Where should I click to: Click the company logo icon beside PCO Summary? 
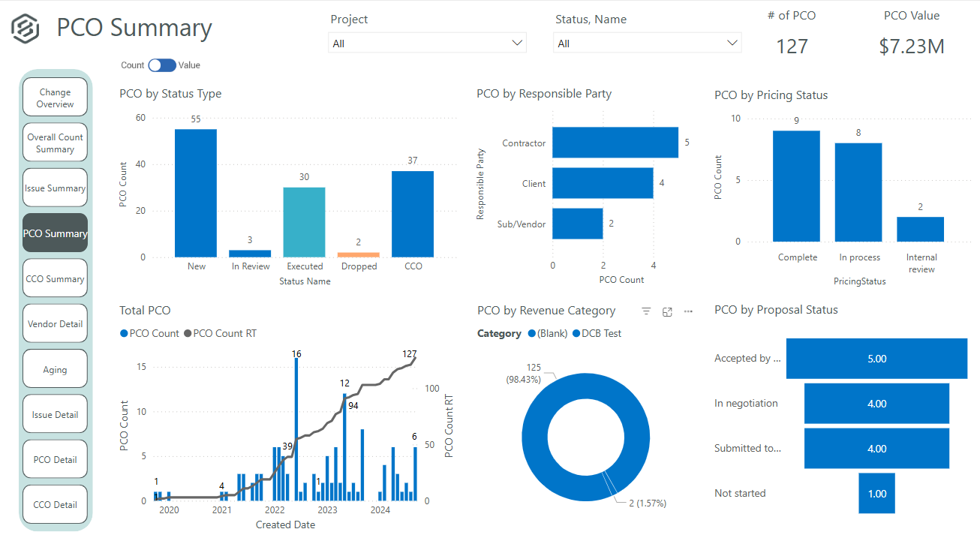click(x=26, y=29)
